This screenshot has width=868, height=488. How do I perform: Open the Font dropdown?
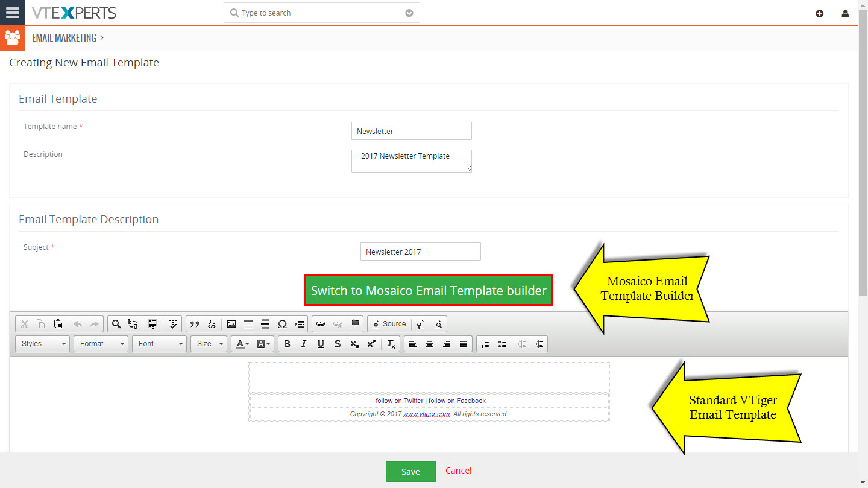(x=160, y=344)
